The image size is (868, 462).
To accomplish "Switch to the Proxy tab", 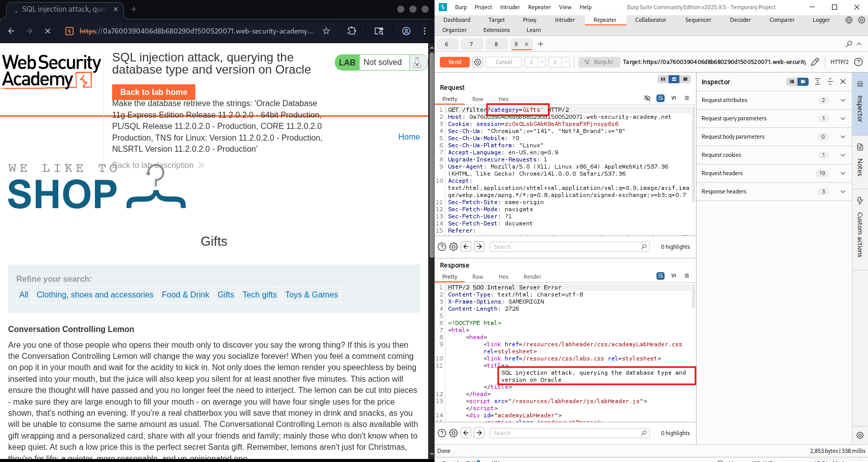I will point(529,20).
